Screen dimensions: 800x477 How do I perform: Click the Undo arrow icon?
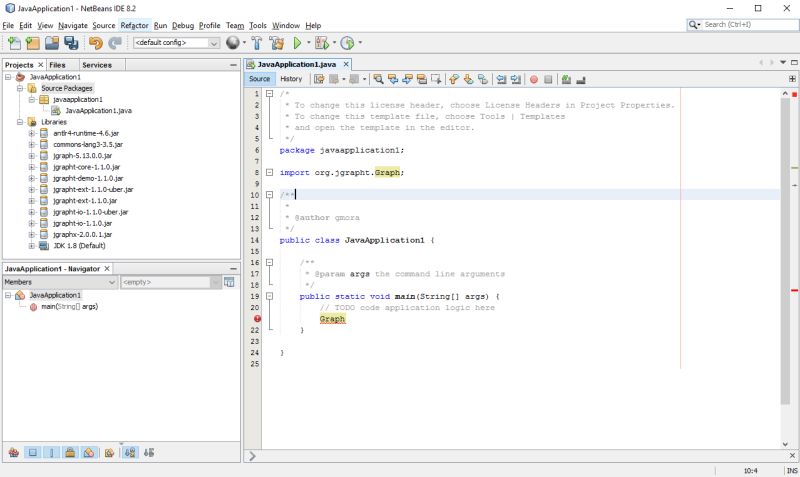click(x=95, y=43)
